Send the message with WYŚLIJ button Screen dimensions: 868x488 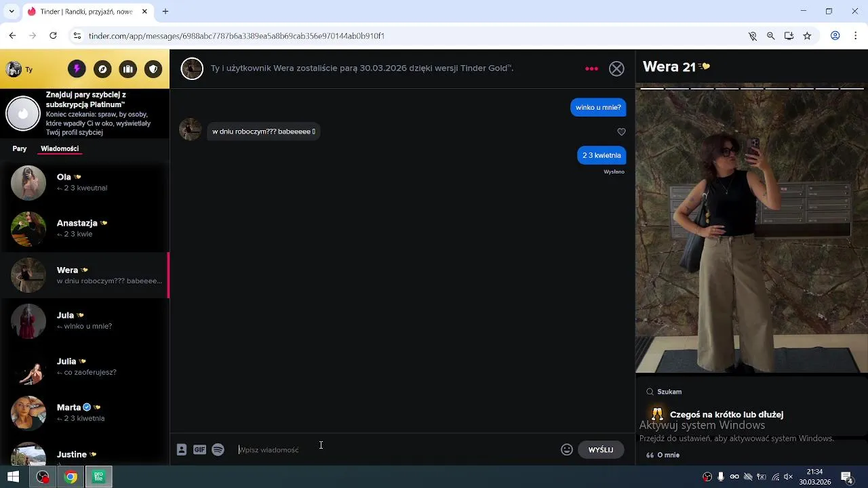pos(601,449)
